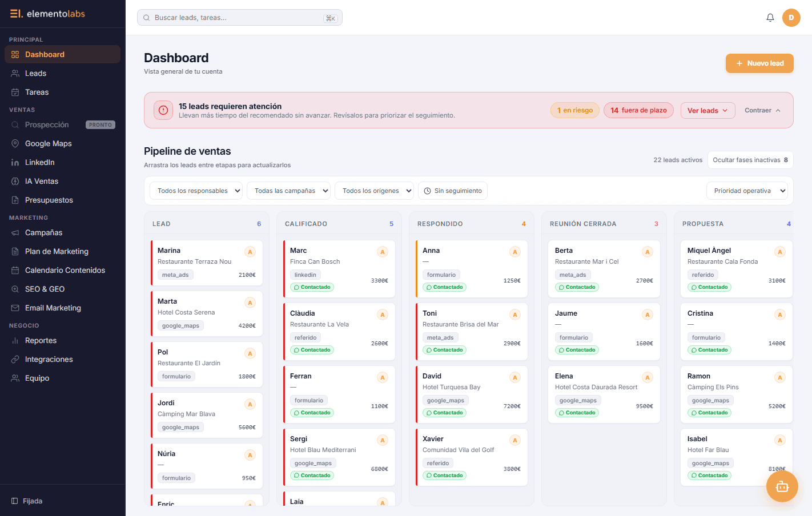Click the LinkedIn icon in sidebar
This screenshot has width=812, height=516.
15,163
